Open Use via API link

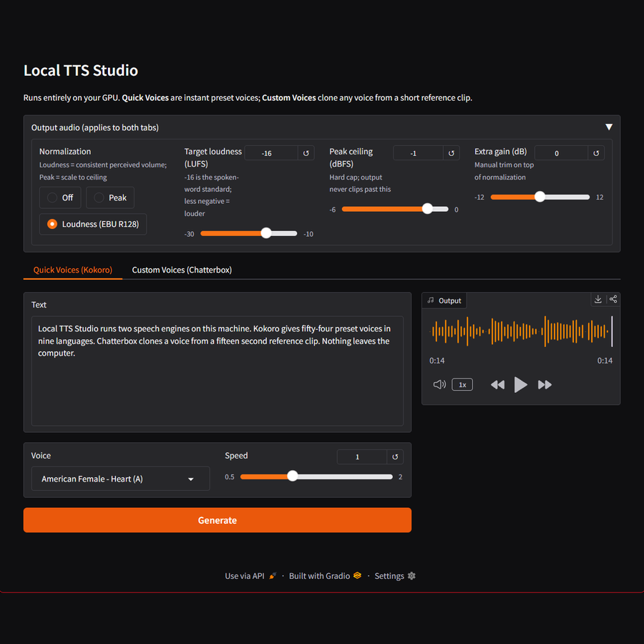click(251, 576)
